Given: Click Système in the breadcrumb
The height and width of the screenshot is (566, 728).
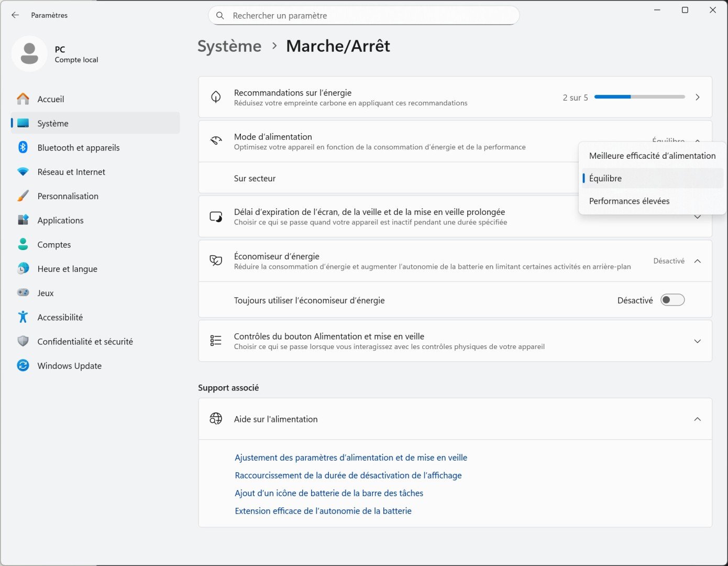Looking at the screenshot, I should click(x=229, y=46).
